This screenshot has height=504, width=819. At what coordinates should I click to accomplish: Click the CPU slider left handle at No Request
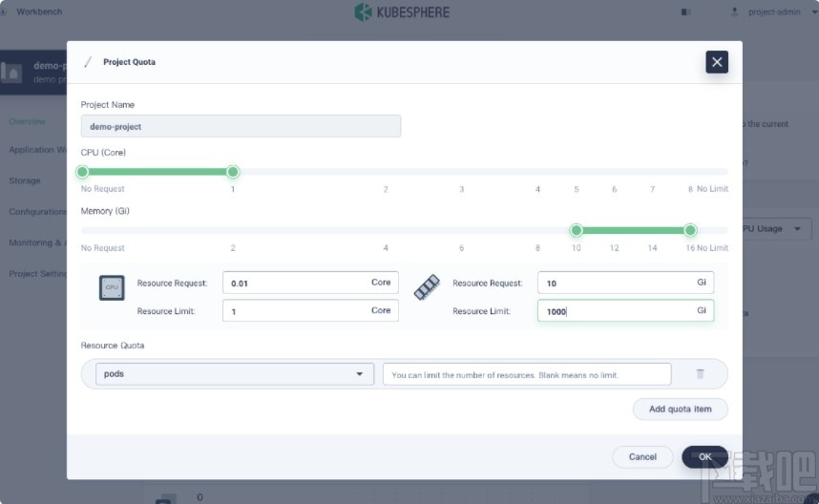82,172
